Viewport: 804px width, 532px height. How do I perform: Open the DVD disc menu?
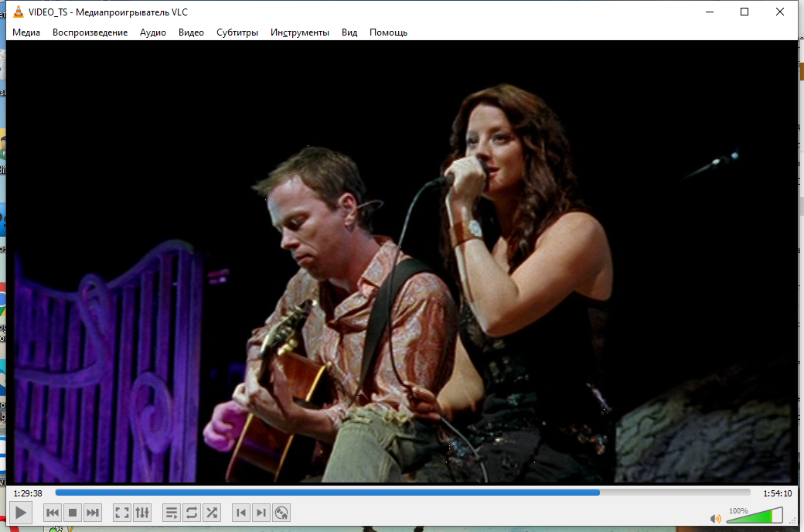281,513
